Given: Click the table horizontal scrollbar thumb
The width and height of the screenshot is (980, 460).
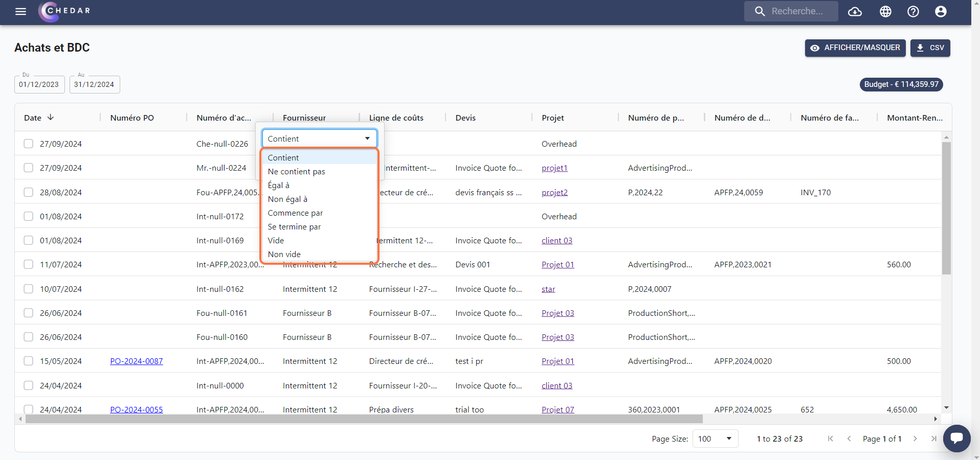Looking at the screenshot, I should (364, 419).
